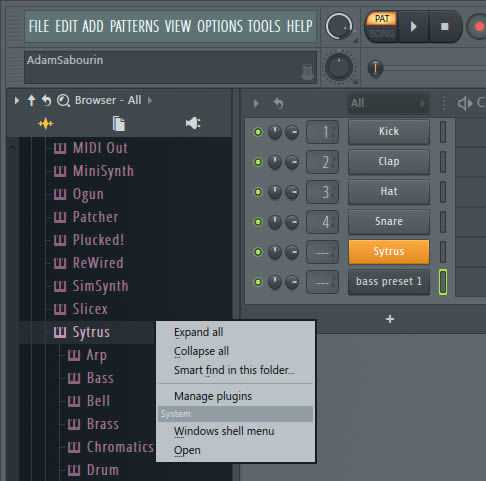Open the Arp preset folder

click(97, 355)
